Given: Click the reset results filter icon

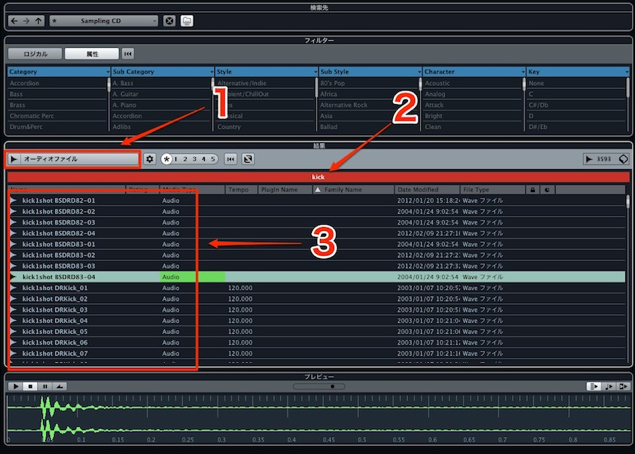Looking at the screenshot, I should point(231,159).
